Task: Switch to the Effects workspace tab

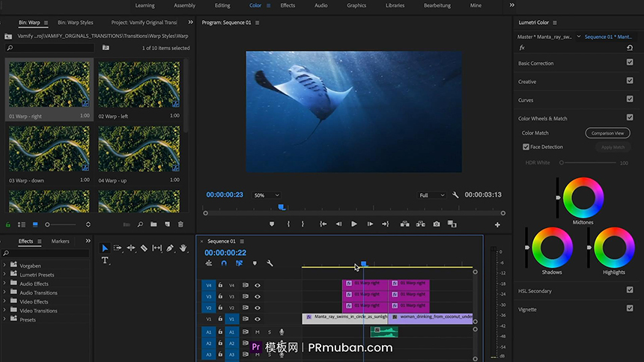Action: tap(288, 5)
